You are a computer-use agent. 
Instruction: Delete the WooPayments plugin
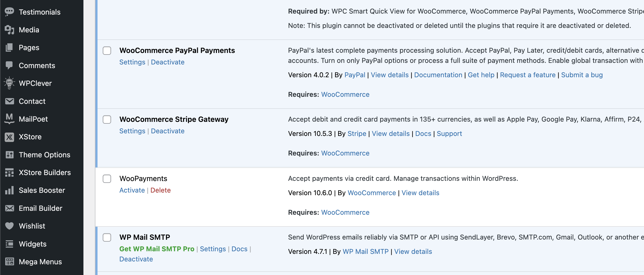click(x=160, y=190)
